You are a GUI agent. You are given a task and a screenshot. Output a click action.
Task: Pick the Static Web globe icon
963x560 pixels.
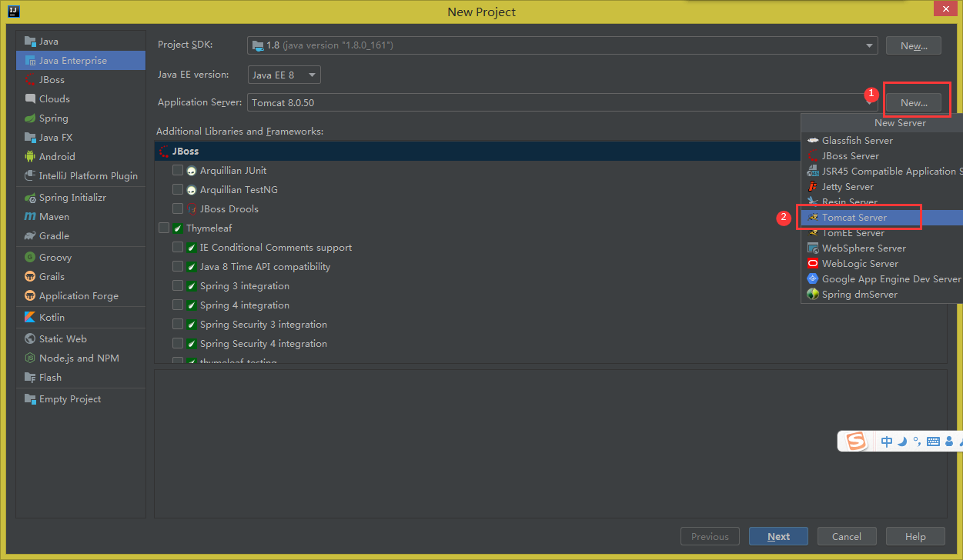(30, 339)
